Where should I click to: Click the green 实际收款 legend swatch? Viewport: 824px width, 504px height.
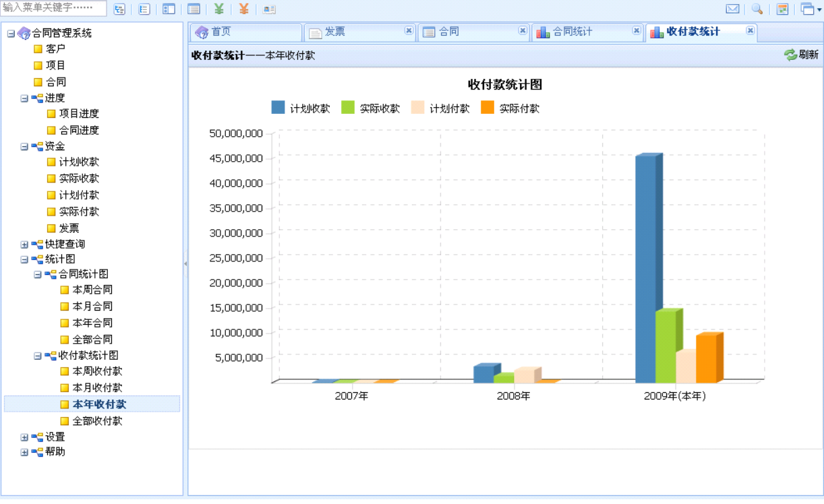click(x=348, y=107)
